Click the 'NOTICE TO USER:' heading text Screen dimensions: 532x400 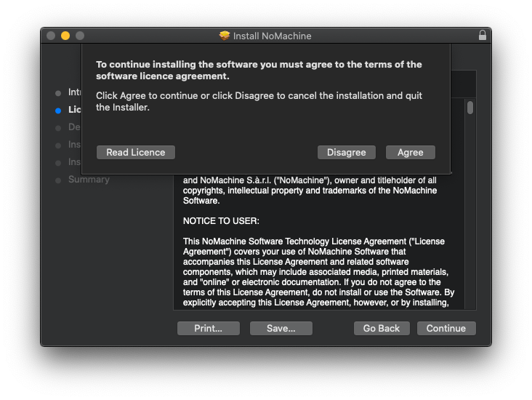click(x=221, y=221)
